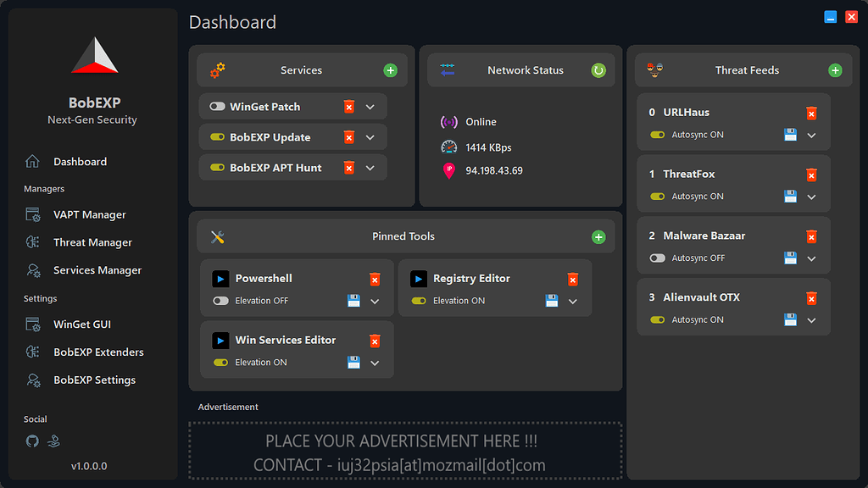The width and height of the screenshot is (868, 488).
Task: Expand the ThreatFox feed options
Action: (x=811, y=196)
